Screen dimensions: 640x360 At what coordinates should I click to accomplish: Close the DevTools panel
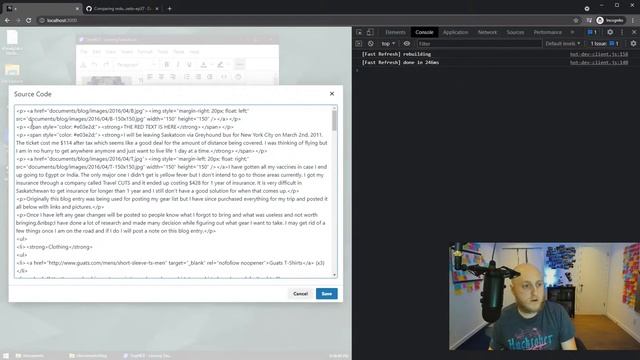pos(634,32)
